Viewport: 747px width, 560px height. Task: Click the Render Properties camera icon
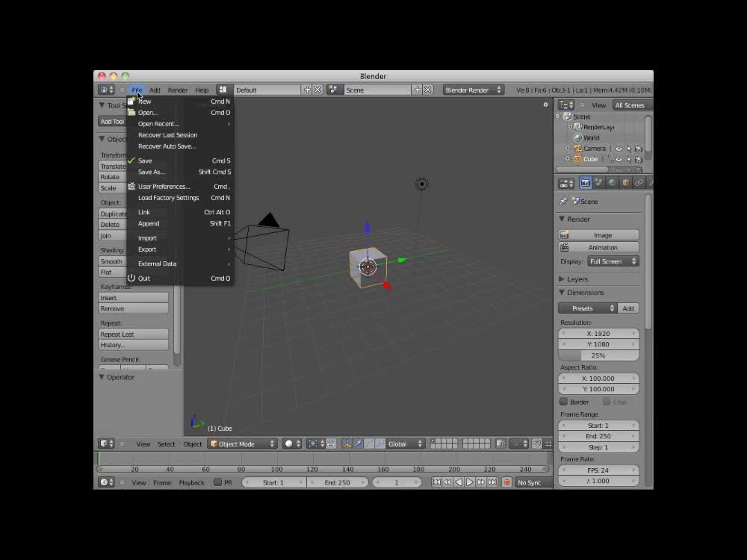point(586,183)
